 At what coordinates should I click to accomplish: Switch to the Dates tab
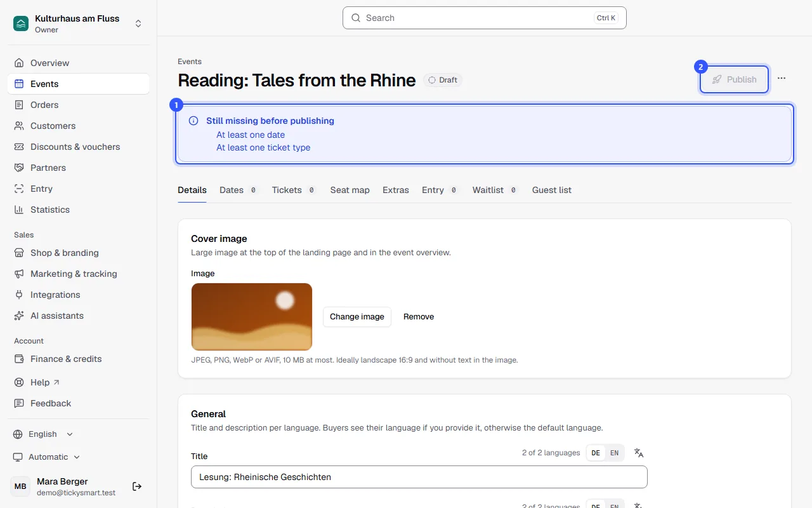coord(238,190)
